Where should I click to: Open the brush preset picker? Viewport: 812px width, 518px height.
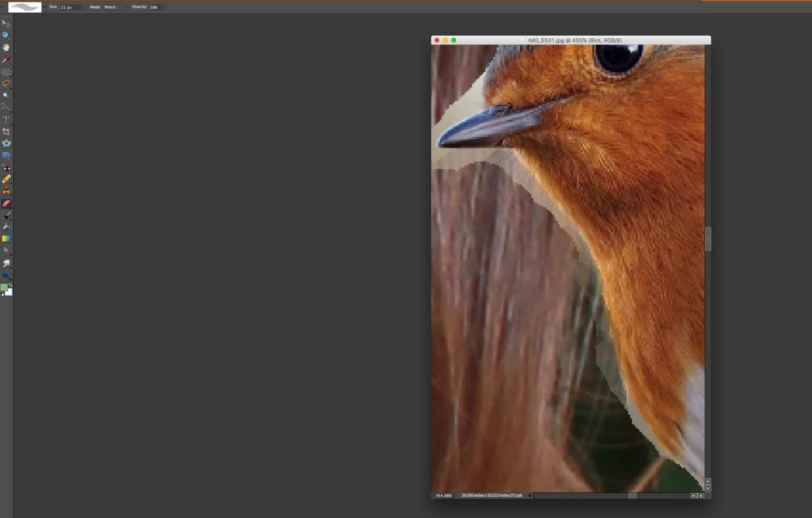[x=24, y=7]
